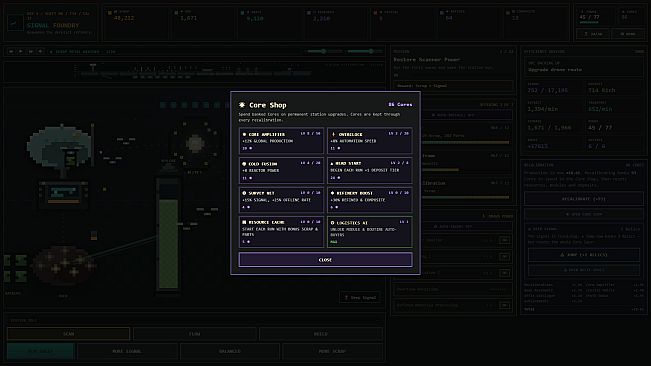The image size is (651, 366).
Task: Buy the Refinery Boost upgrade card
Action: 370,200
